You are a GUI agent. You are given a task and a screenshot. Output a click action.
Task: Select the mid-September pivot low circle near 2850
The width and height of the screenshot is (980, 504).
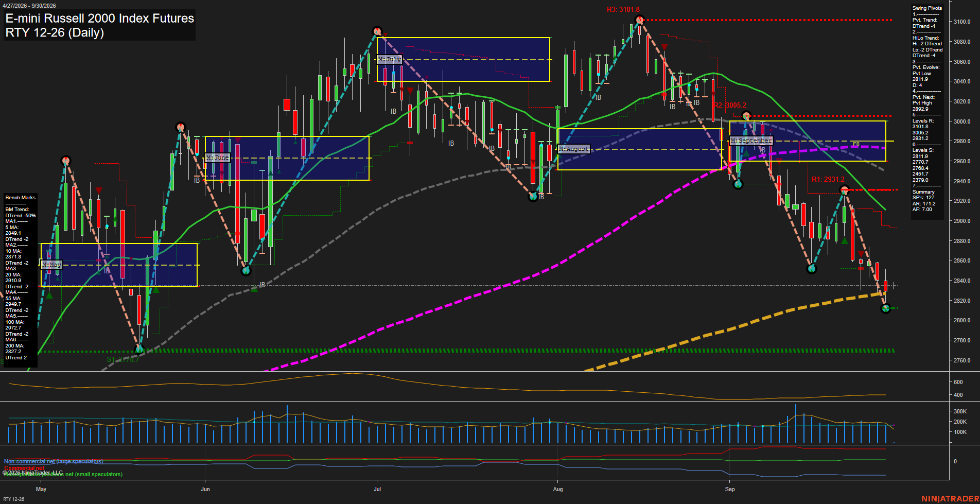[812, 269]
